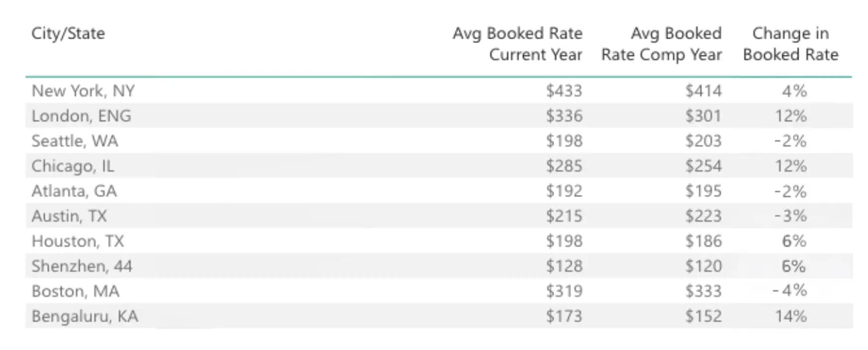Sort by Avg Booked Rate Current Year header
The width and height of the screenshot is (868, 350).
pos(517,44)
